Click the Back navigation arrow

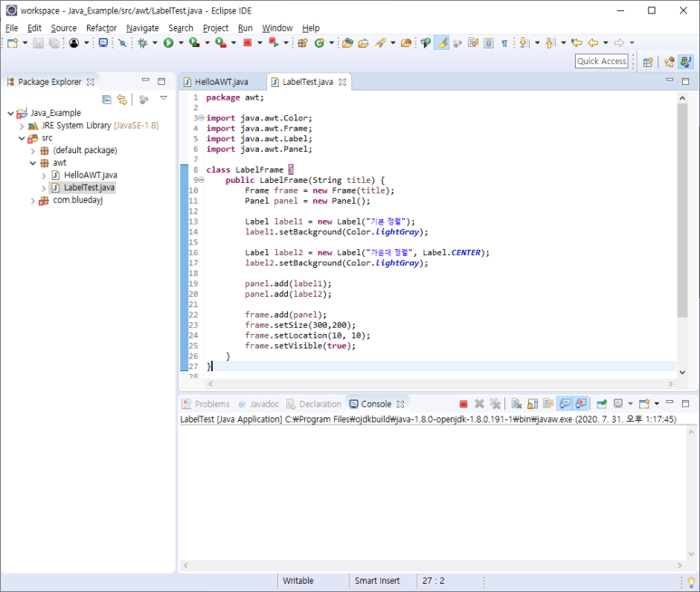pos(593,43)
